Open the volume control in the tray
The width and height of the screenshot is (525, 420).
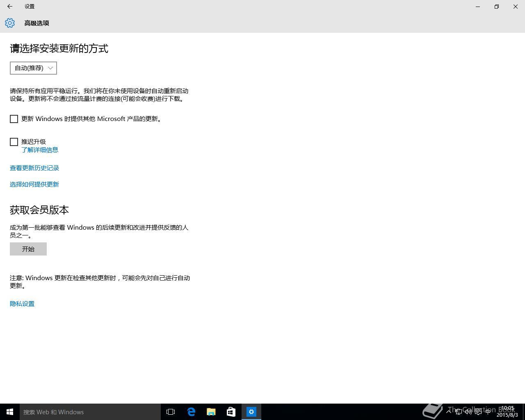pyautogui.click(x=468, y=412)
